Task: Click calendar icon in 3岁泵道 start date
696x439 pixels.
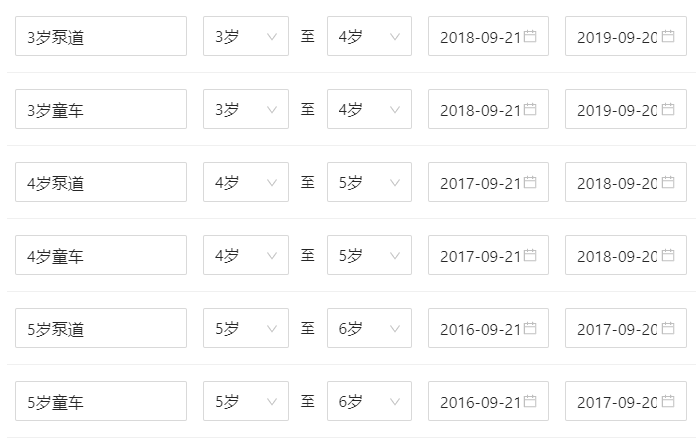Action: [x=530, y=36]
